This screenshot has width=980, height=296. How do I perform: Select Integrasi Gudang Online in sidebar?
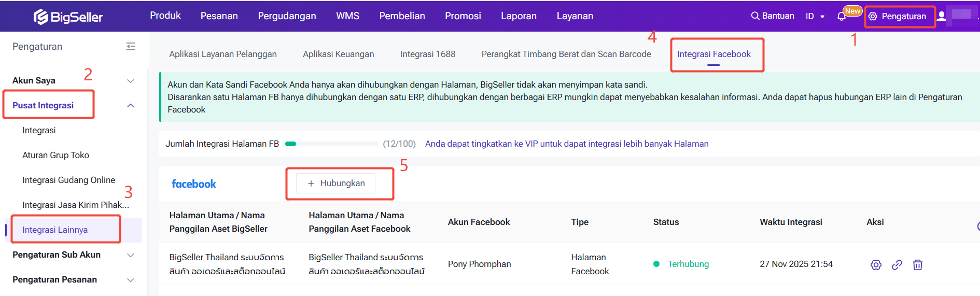click(68, 180)
